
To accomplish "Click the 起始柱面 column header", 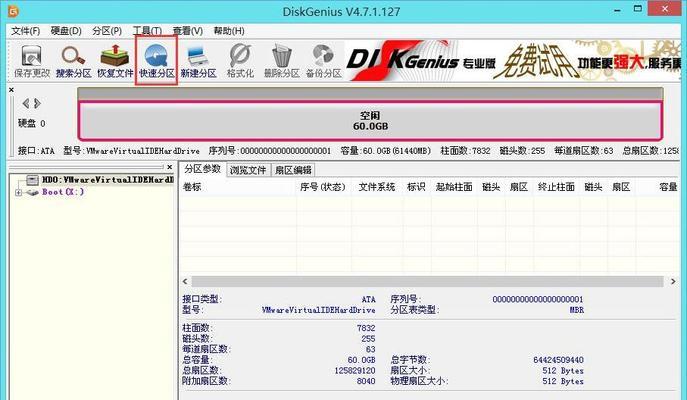I will [x=454, y=187].
